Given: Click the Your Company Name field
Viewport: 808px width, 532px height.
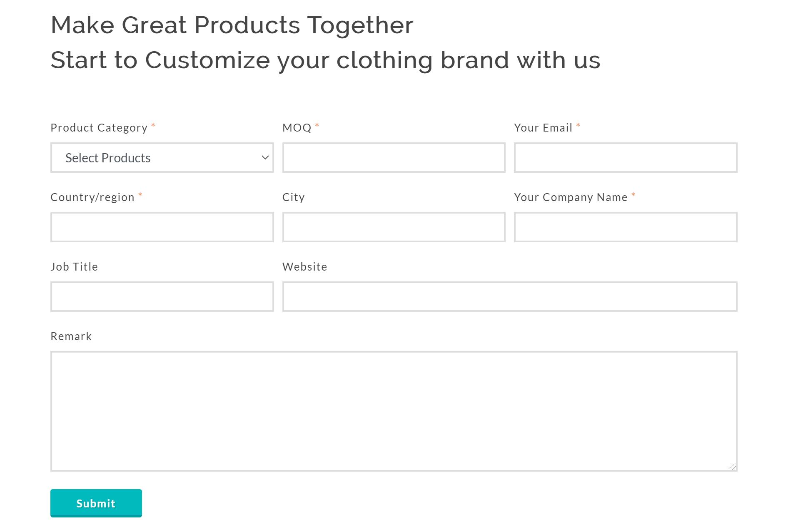Looking at the screenshot, I should [625, 227].
